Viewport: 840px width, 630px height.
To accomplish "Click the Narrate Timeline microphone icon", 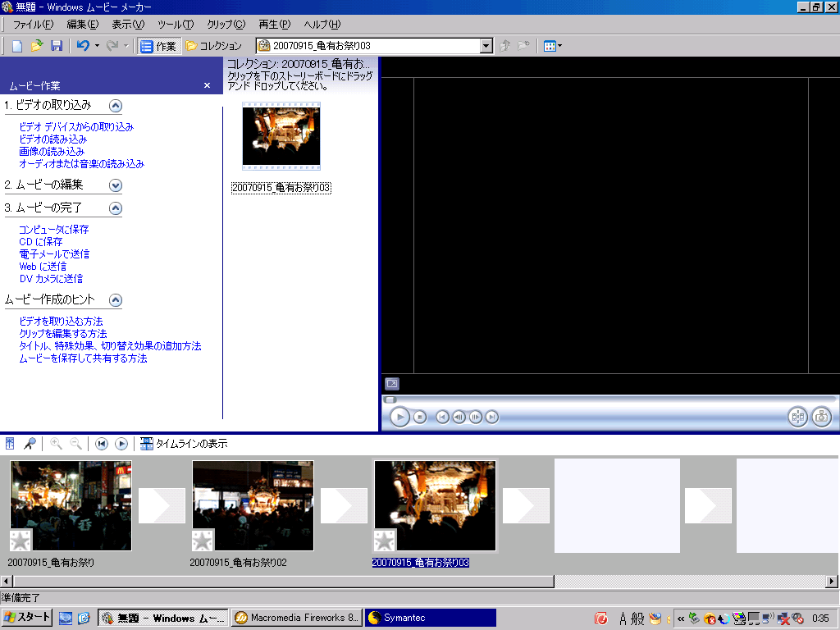I will coord(30,444).
